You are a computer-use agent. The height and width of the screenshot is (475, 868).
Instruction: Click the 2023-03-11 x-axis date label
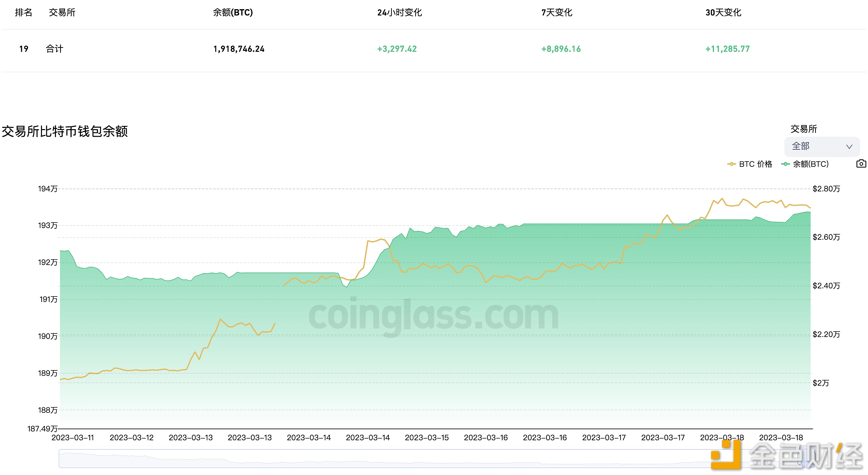pos(73,438)
